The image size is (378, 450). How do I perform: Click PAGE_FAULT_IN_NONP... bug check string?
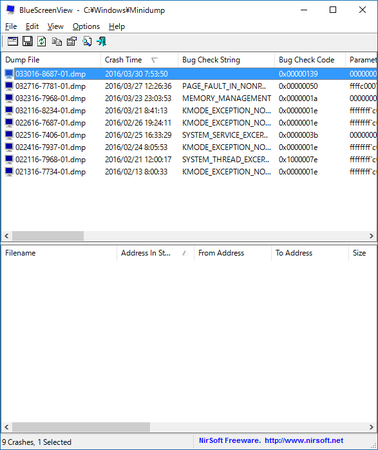(224, 86)
